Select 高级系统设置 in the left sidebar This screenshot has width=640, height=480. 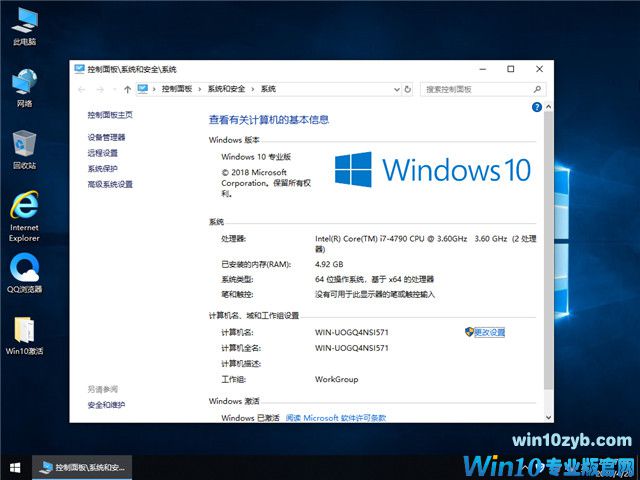110,185
